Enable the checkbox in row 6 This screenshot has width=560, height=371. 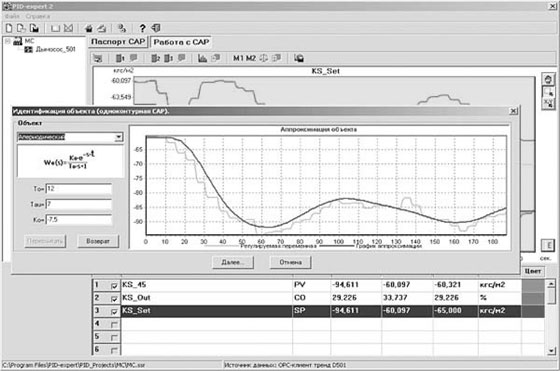pos(114,350)
